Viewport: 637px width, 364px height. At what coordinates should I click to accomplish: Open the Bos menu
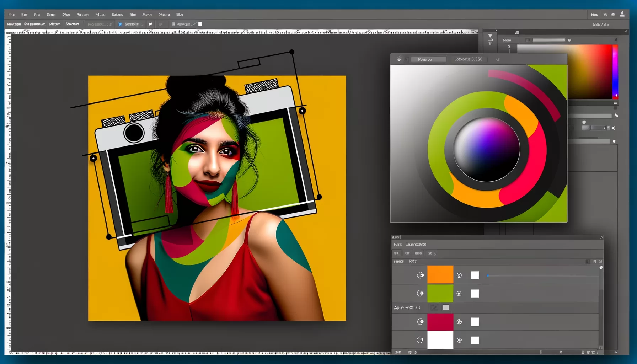point(24,15)
